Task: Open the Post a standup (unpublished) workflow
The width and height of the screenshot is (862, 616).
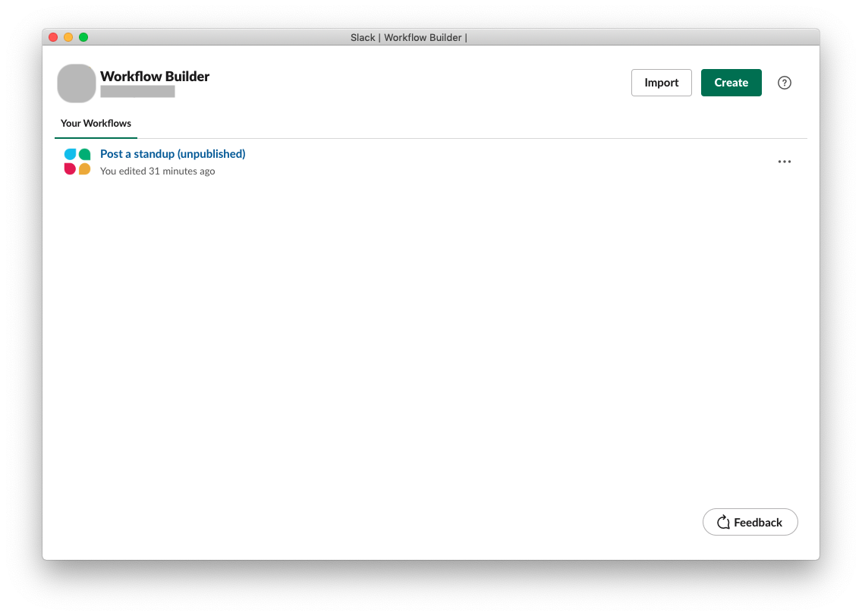Action: point(172,154)
